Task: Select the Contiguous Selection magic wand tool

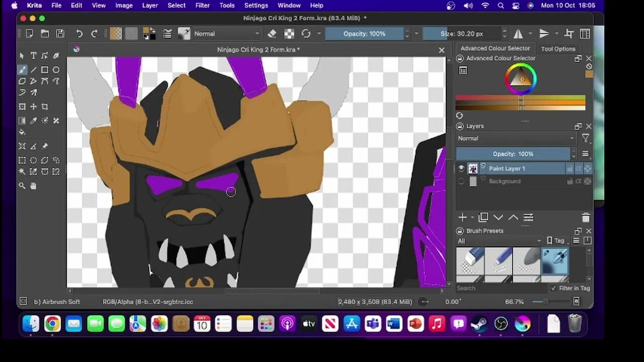Action: pos(22,171)
